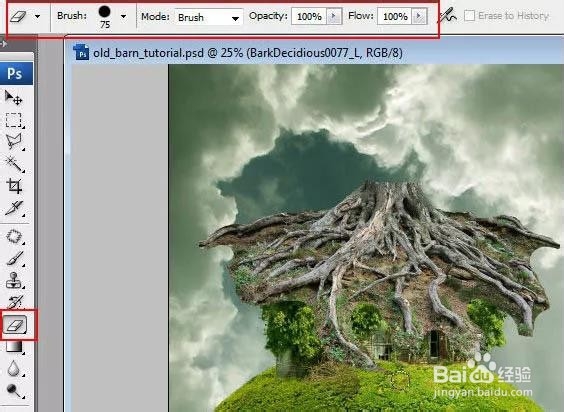The width and height of the screenshot is (564, 412).
Task: Open the Opacity slider arrow
Action: (334, 16)
